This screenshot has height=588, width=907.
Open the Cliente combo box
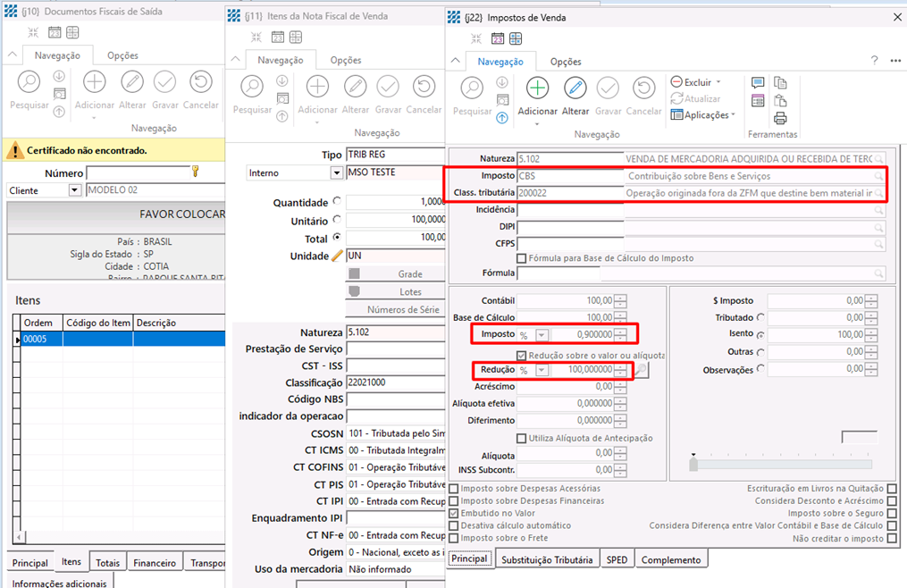(x=74, y=190)
